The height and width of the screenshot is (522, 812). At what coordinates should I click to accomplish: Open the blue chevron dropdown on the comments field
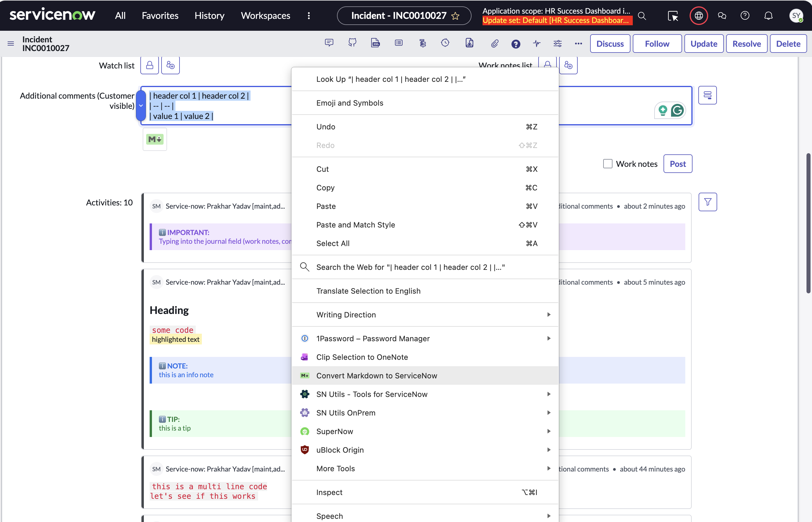[x=141, y=105]
